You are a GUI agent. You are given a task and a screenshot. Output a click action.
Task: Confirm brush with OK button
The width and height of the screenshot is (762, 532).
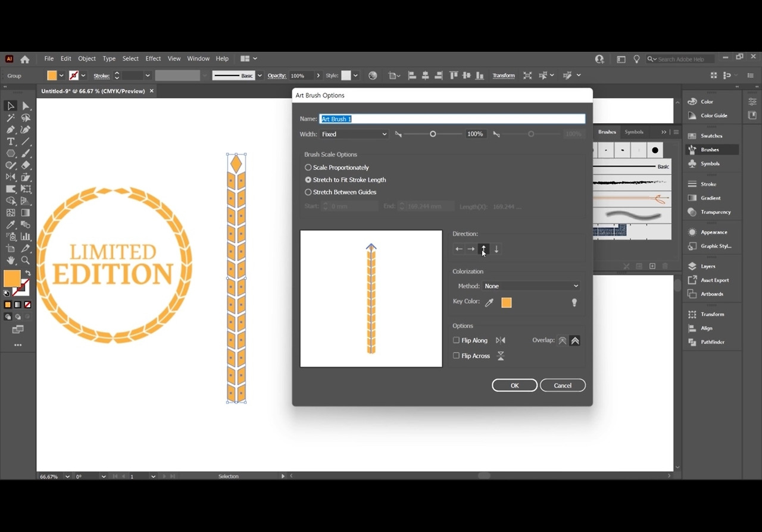[x=515, y=386]
